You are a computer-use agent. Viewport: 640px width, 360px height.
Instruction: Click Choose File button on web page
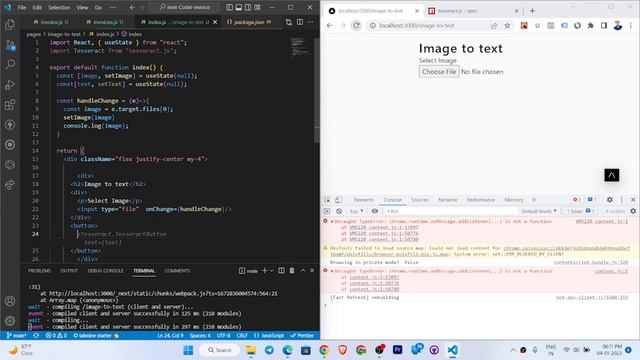click(x=439, y=72)
